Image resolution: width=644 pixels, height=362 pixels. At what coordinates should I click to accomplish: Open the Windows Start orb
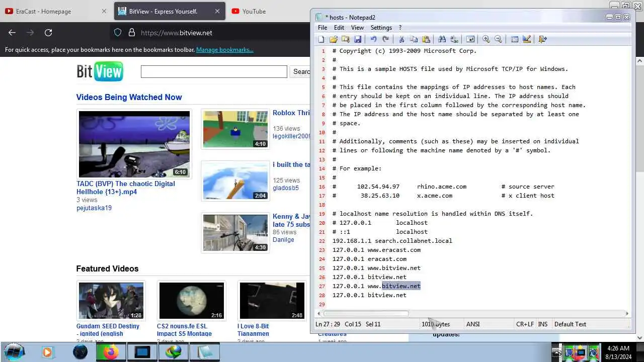(14, 352)
